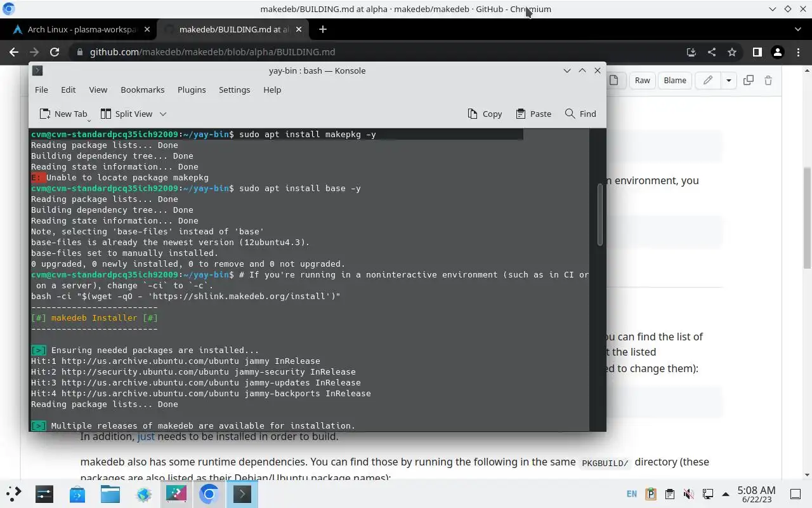812x508 pixels.
Task: Open the Help menu in Konsole
Action: tap(272, 90)
